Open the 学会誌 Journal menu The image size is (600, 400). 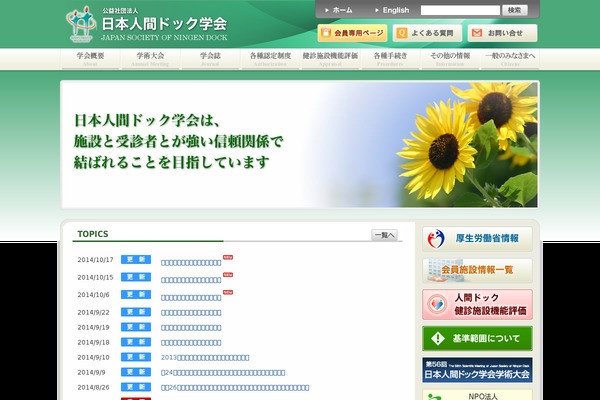click(210, 59)
